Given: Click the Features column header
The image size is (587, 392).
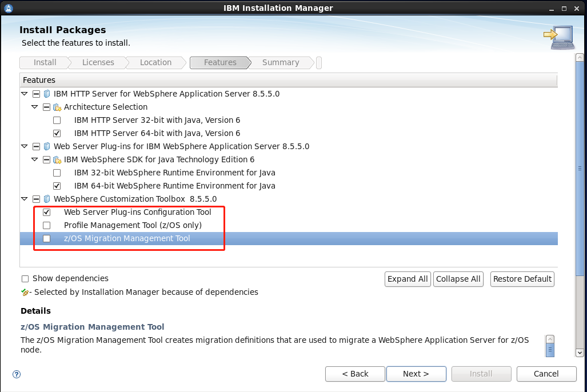Looking at the screenshot, I should [288, 80].
